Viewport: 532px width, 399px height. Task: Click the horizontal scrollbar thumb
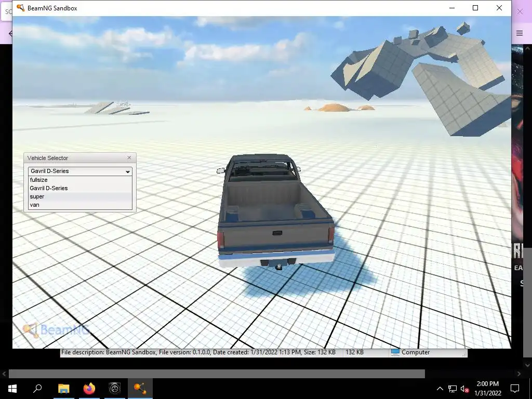[x=217, y=374]
